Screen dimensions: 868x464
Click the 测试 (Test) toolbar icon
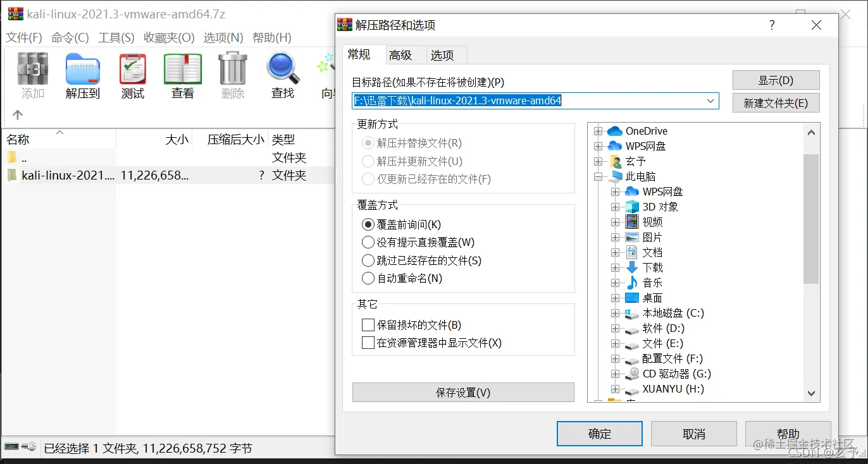point(133,69)
